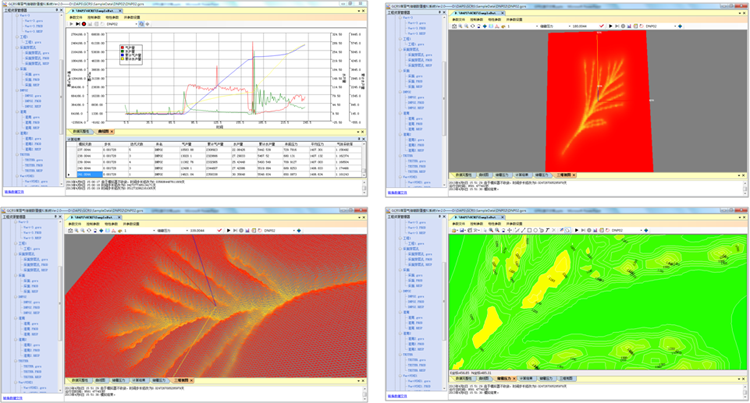750x403 pixels.
Task: Select Part-3.gcrs in curve chart window tree
Action: (x=34, y=21)
